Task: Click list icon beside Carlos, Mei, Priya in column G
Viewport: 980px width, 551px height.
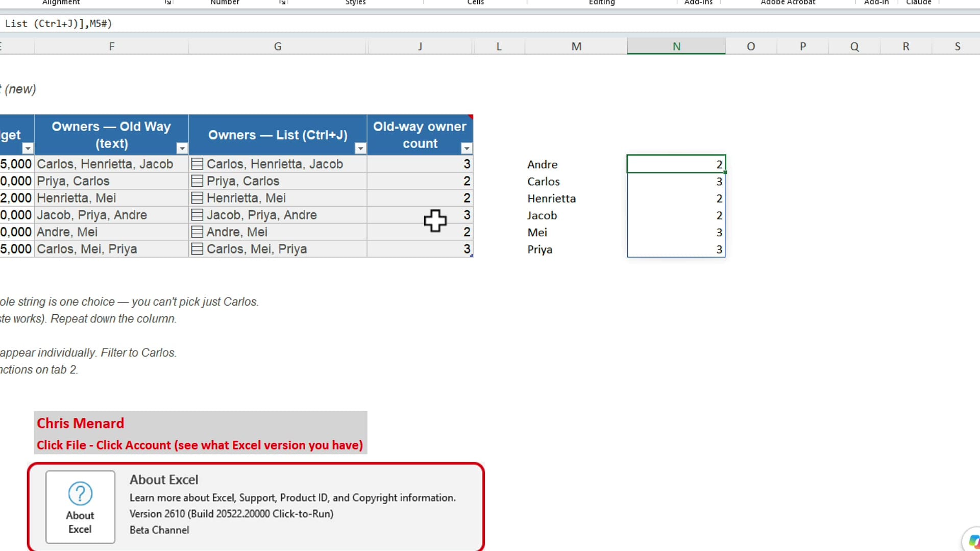Action: tap(197, 249)
